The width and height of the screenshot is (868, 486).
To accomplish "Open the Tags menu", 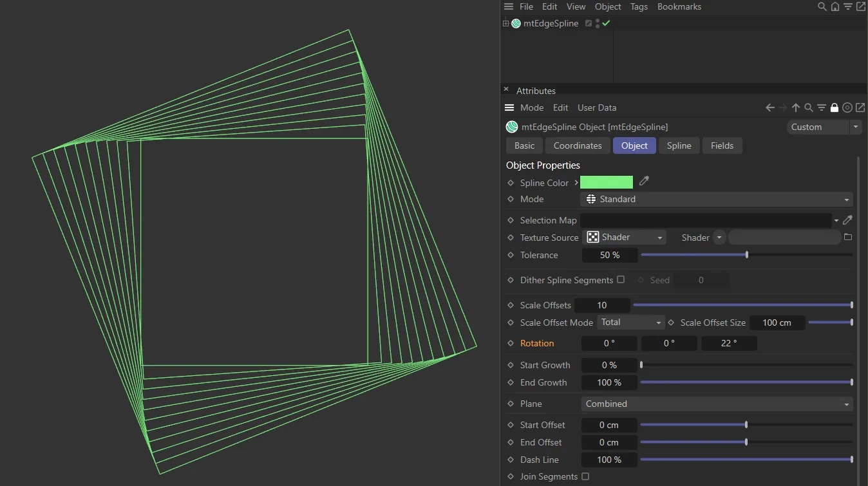I will 639,6.
